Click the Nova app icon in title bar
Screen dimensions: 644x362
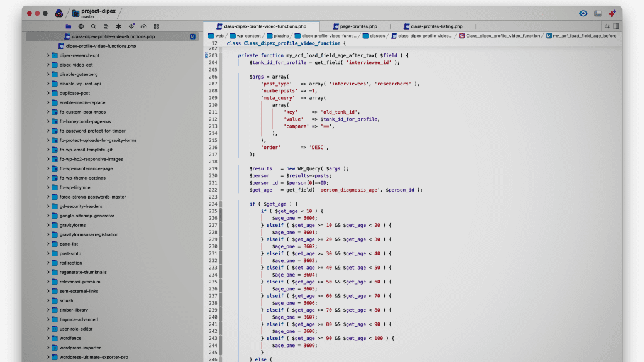[x=58, y=13]
